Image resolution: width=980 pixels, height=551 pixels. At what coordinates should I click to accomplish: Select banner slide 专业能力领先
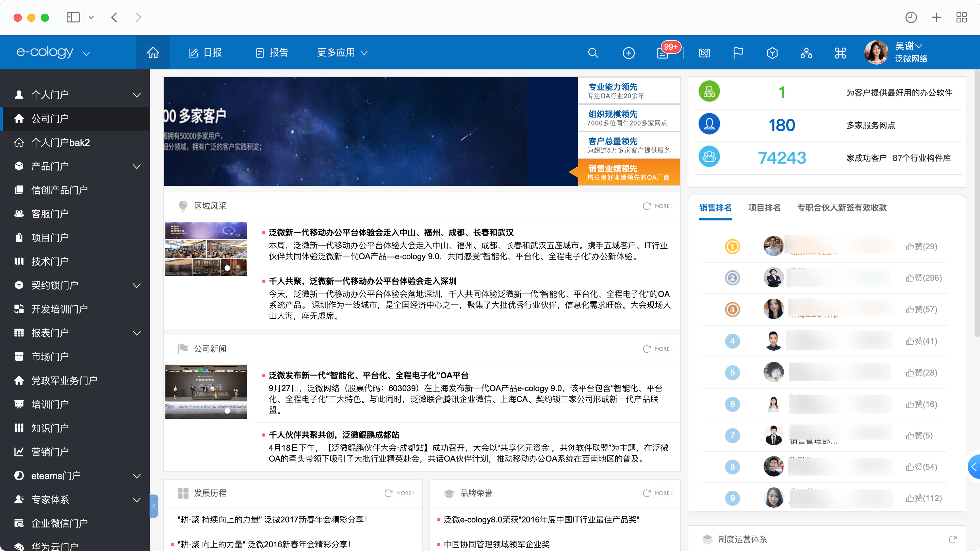629,90
